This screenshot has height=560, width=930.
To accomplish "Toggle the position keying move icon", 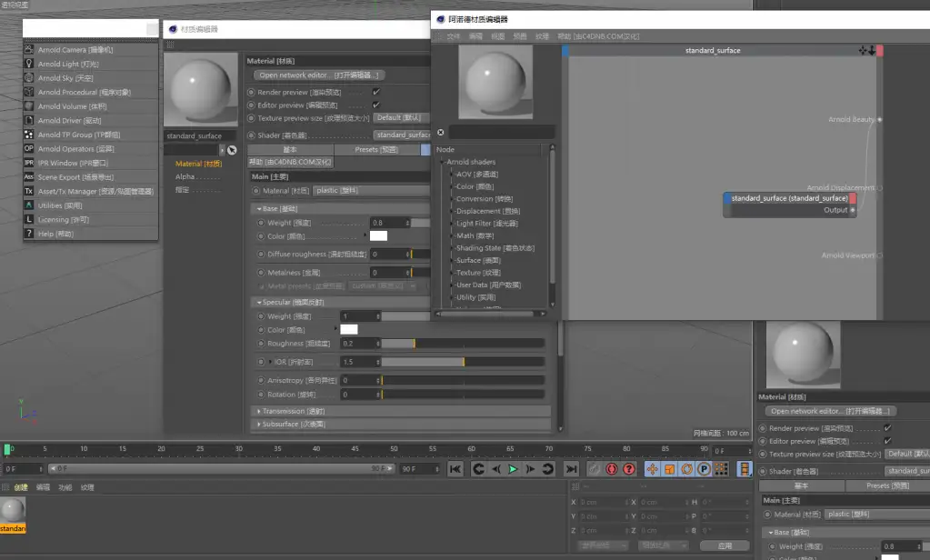I will pos(652,469).
